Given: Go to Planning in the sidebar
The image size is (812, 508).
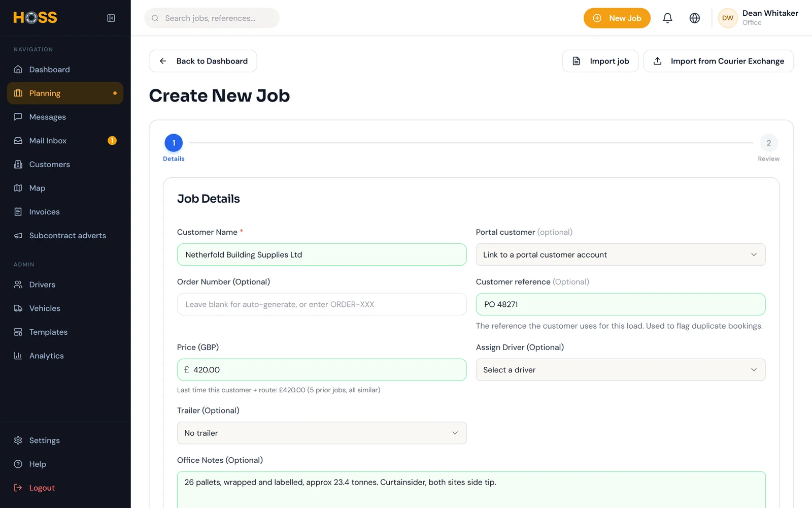Looking at the screenshot, I should click(65, 93).
